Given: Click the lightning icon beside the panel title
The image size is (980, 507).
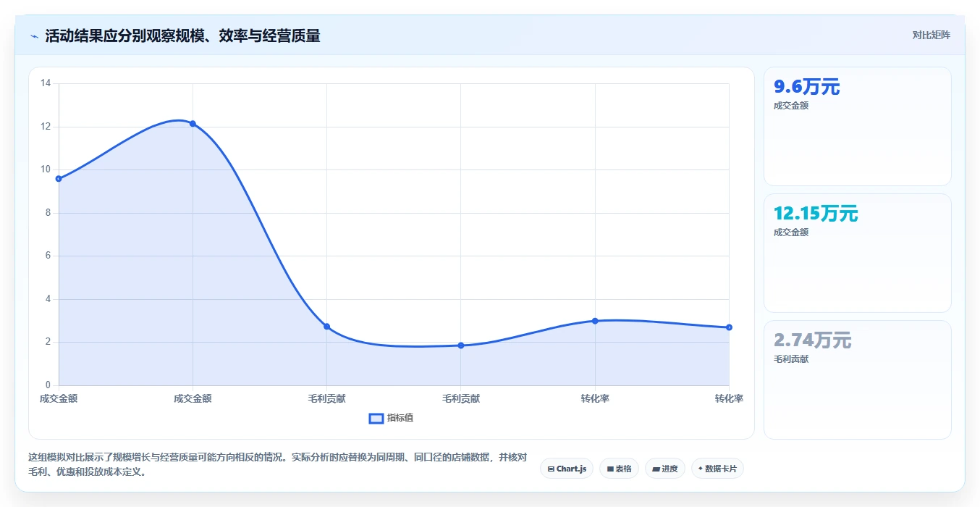Looking at the screenshot, I should click(x=34, y=36).
